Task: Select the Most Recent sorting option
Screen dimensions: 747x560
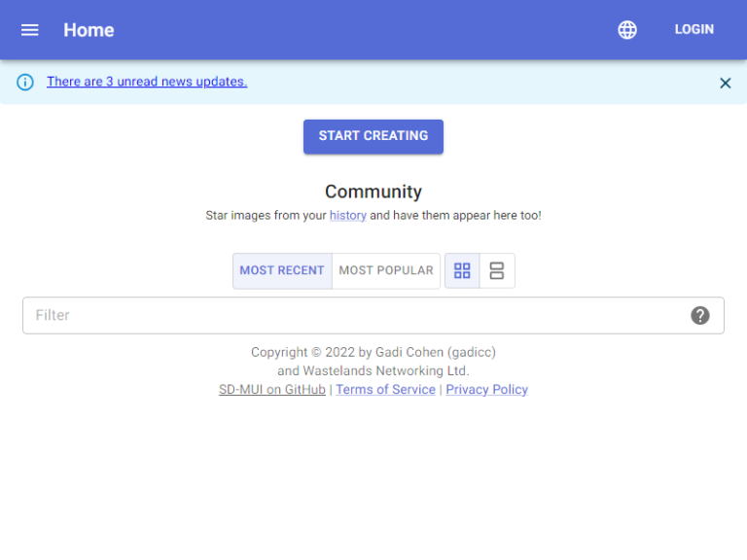Action: [x=282, y=270]
